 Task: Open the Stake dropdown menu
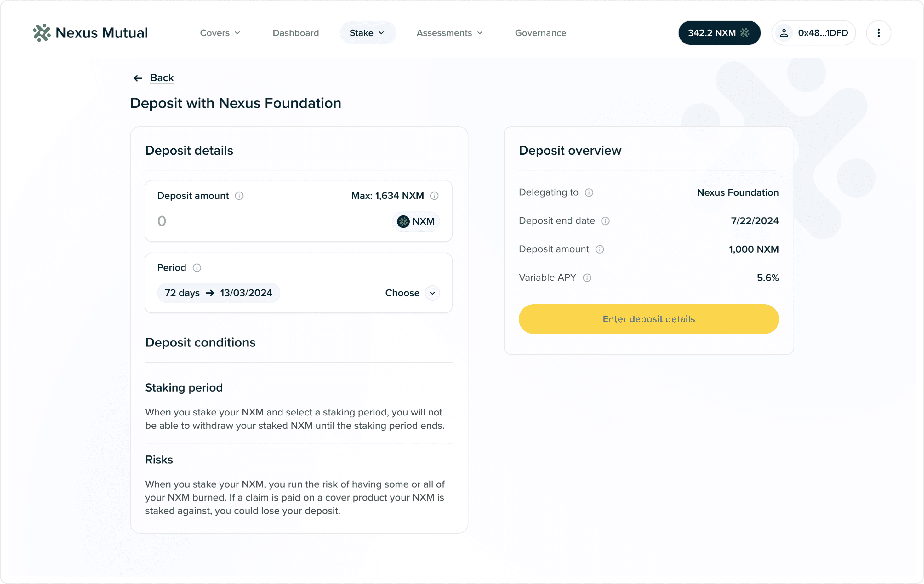point(367,33)
